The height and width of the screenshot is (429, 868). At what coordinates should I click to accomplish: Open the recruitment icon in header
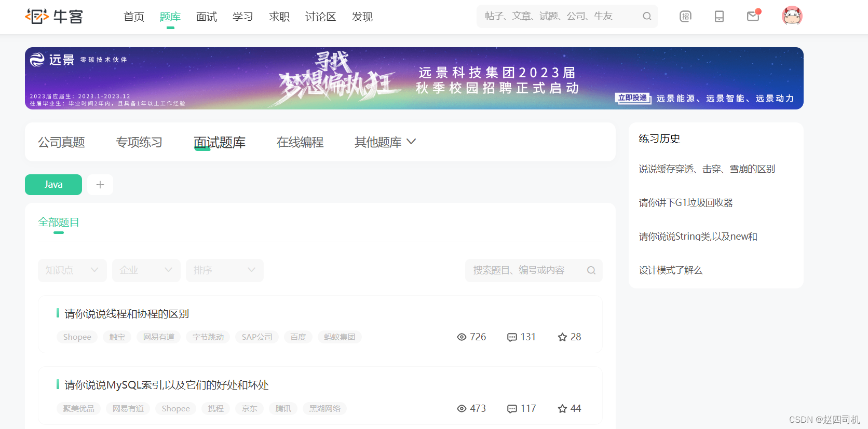[686, 17]
